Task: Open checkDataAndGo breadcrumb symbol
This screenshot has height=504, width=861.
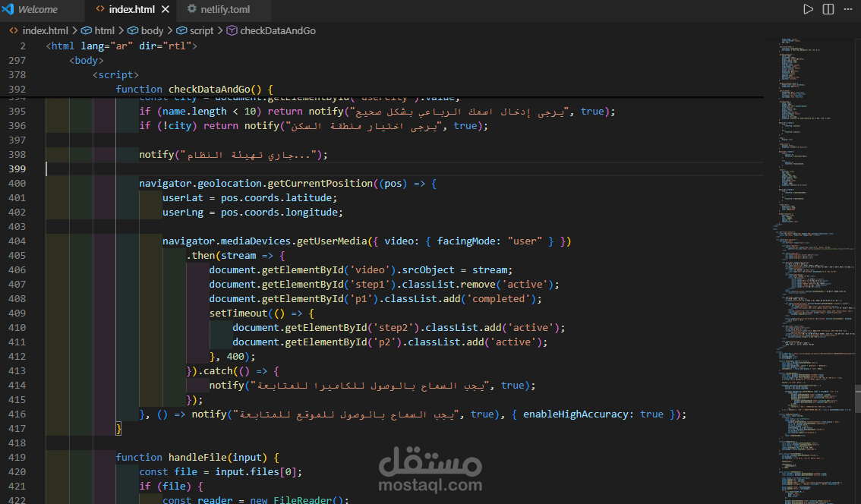Action: (x=278, y=31)
